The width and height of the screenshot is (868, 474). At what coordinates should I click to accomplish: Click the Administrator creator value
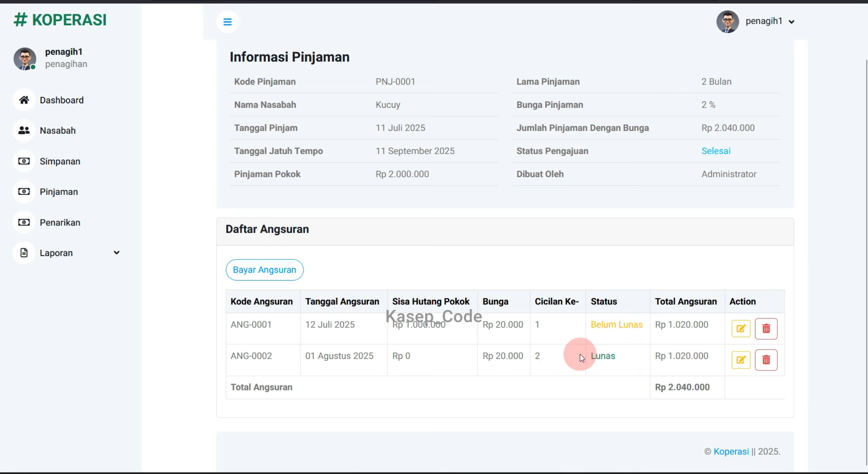[x=729, y=174]
